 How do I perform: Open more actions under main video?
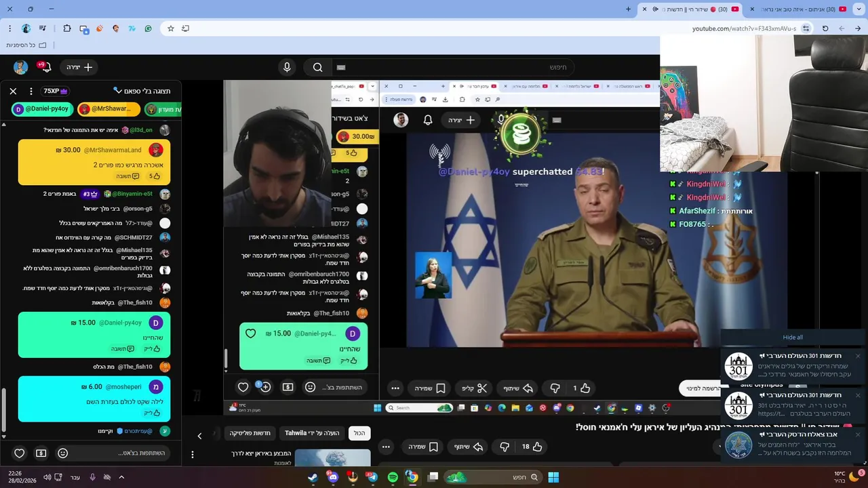click(x=386, y=447)
